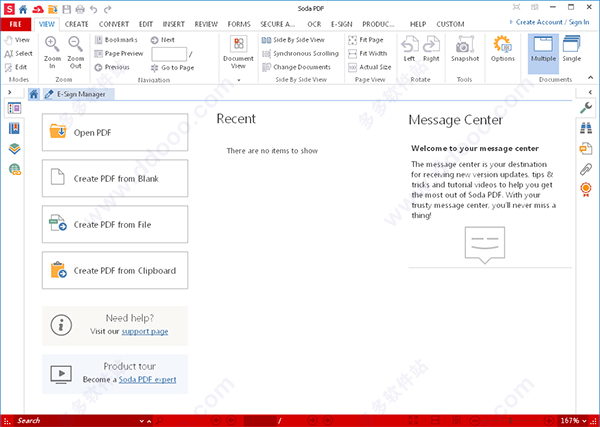Open the globe links icon in left sidebar

[x=15, y=169]
